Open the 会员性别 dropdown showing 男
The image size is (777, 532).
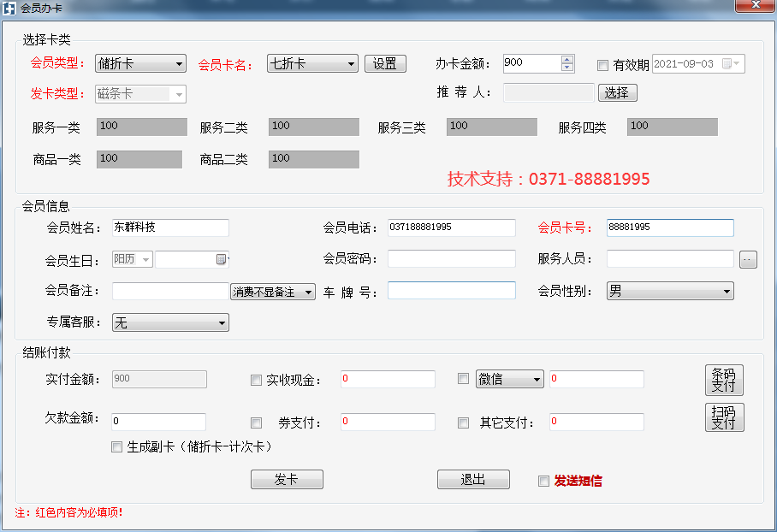tap(670, 292)
